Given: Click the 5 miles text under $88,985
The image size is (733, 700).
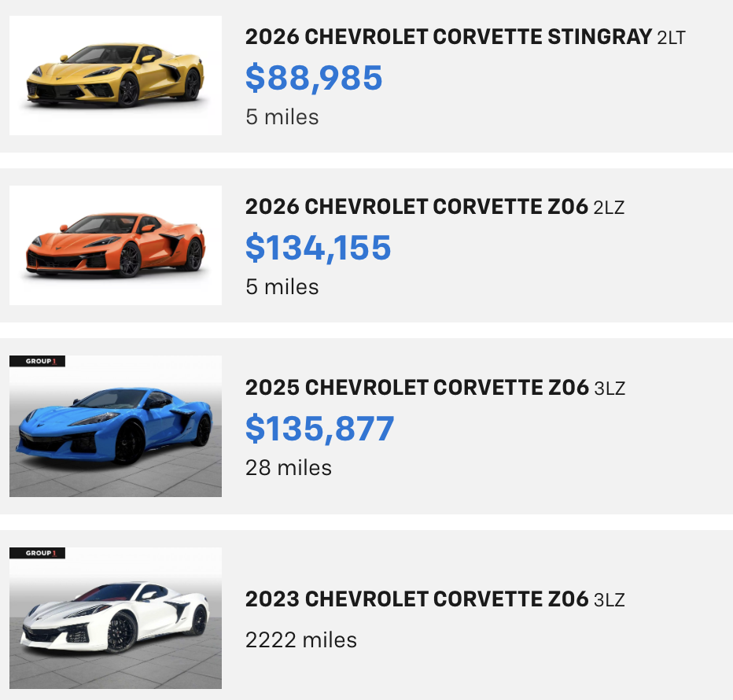Looking at the screenshot, I should coord(282,117).
